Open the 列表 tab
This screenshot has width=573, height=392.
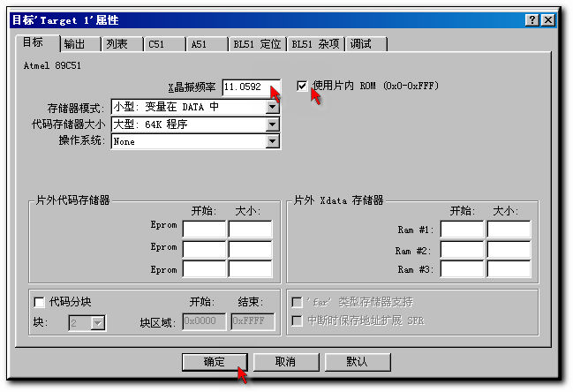pos(117,44)
